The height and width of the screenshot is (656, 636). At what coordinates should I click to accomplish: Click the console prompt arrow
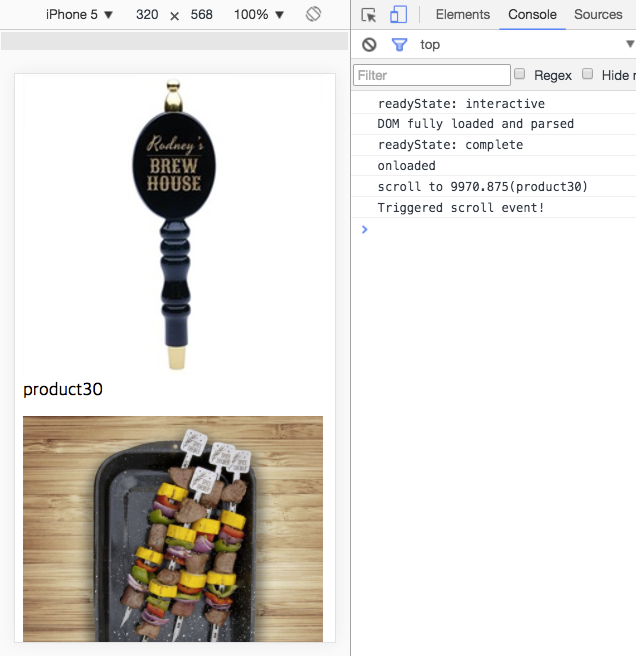click(x=364, y=229)
